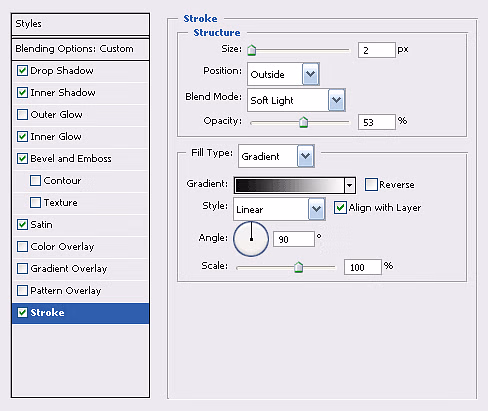Open Blending Options: Custom
488x411 pixels.
point(80,49)
